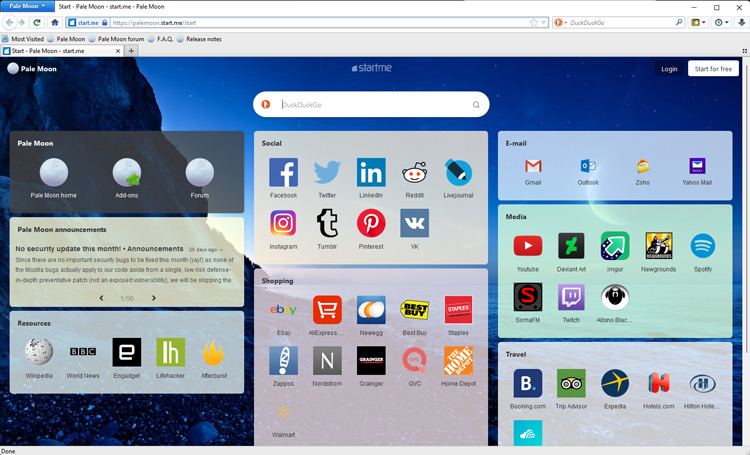The image size is (750, 455).
Task: Open the Livejournal icon
Action: click(458, 172)
